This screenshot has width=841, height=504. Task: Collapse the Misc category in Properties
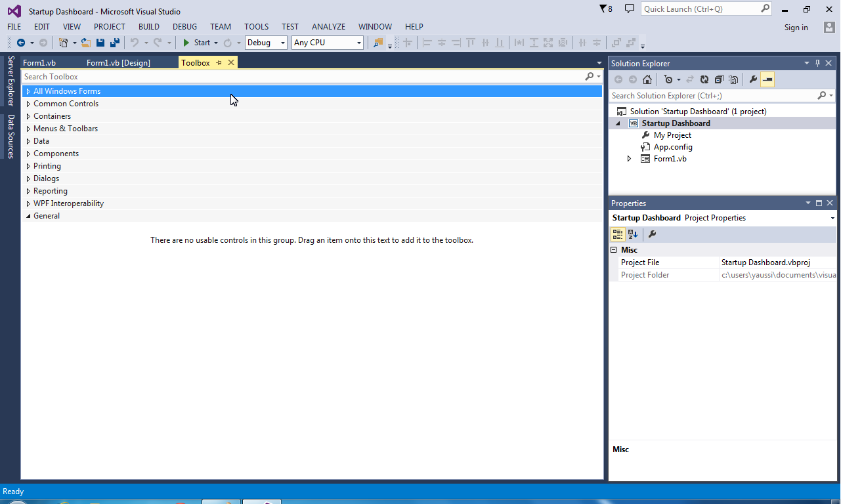tap(614, 250)
